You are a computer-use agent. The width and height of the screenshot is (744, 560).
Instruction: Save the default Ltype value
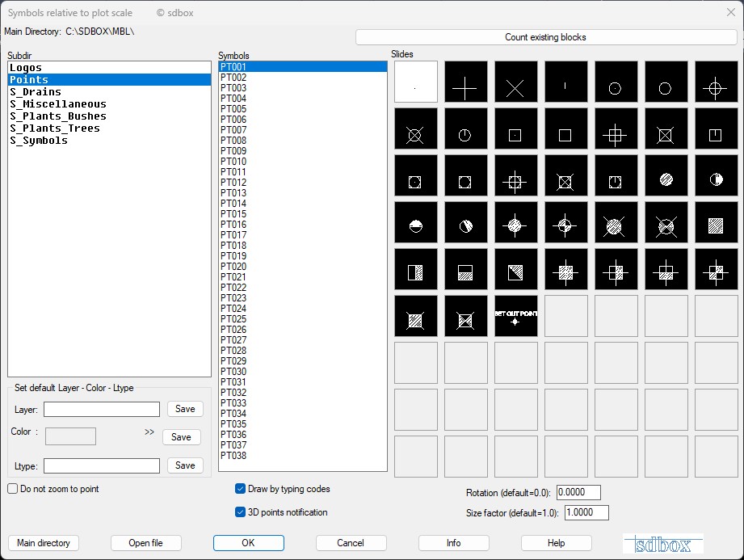[x=185, y=465]
